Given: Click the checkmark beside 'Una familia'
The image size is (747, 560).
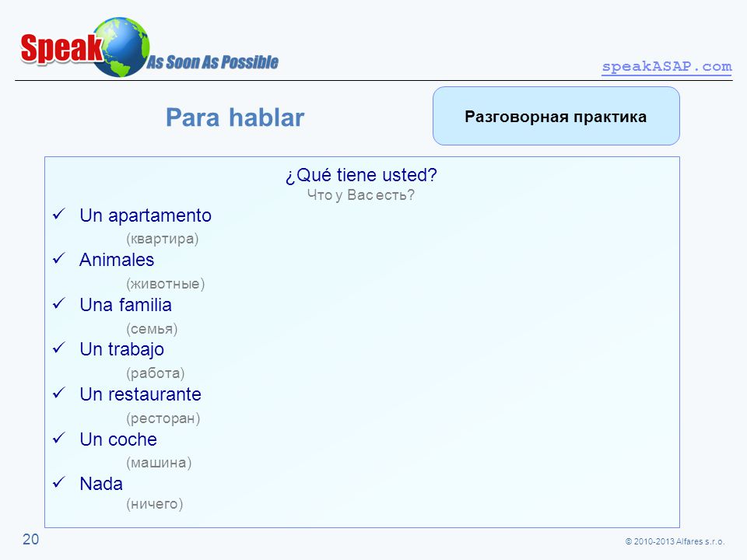Looking at the screenshot, I should click(58, 303).
